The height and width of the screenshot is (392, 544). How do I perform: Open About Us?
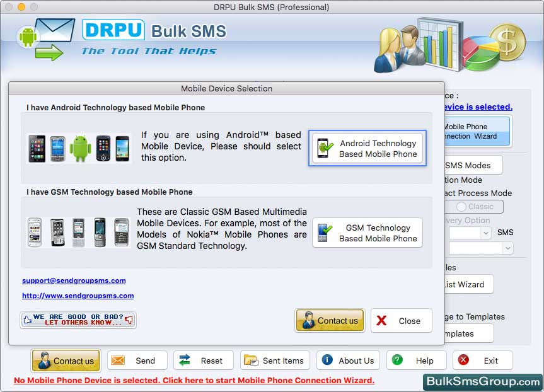click(x=349, y=360)
